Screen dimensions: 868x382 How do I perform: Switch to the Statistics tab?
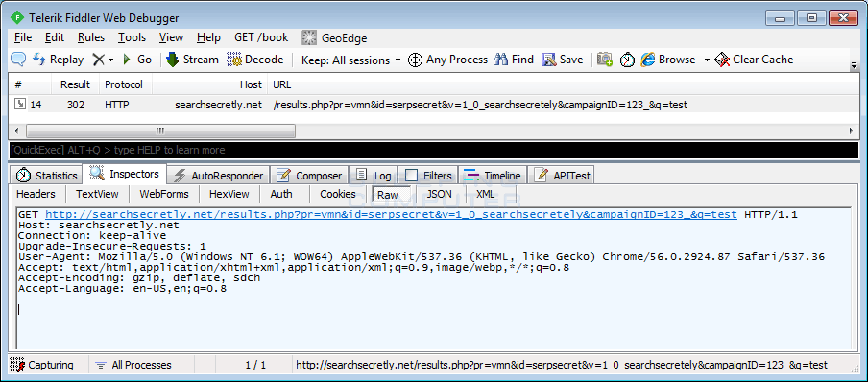coord(46,176)
